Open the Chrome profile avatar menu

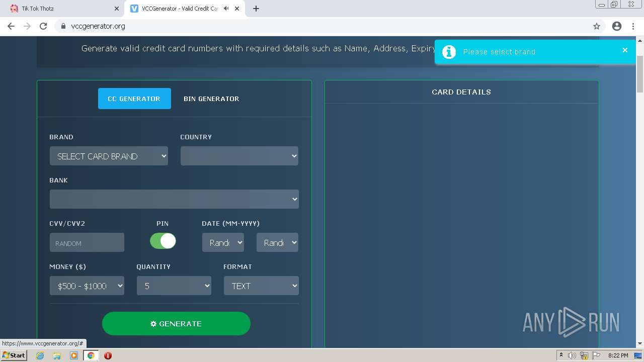[617, 26]
